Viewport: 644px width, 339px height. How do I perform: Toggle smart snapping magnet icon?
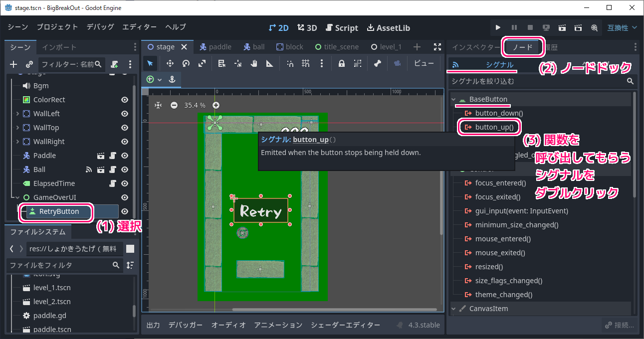(x=290, y=63)
